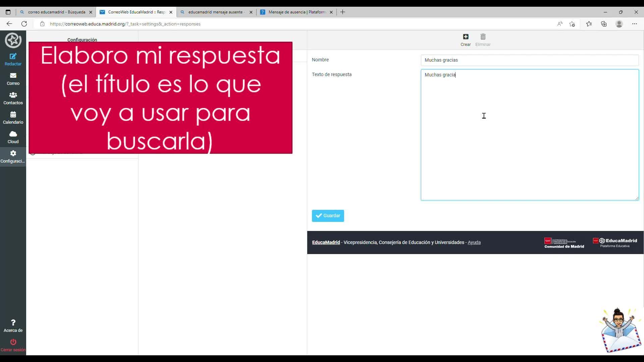Click the browser refresh button
The height and width of the screenshot is (362, 644).
pyautogui.click(x=24, y=24)
